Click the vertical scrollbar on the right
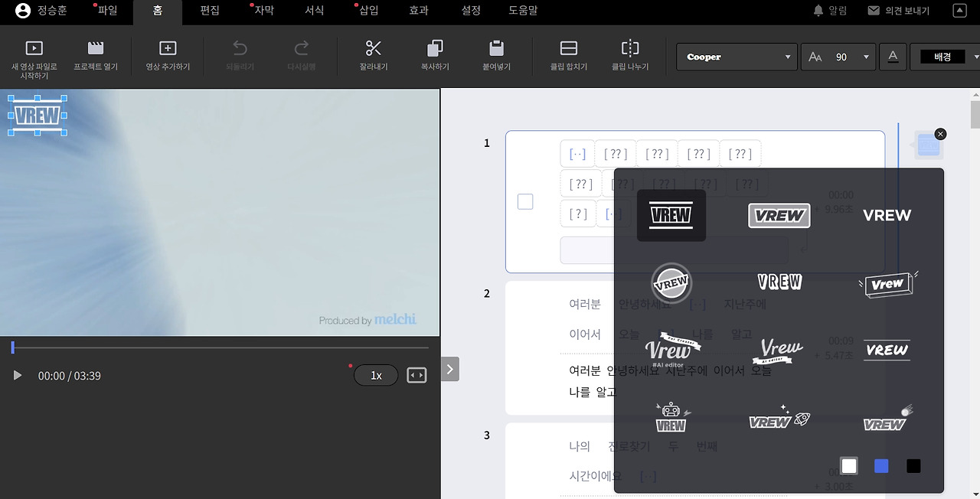This screenshot has height=499, width=980. (x=975, y=115)
